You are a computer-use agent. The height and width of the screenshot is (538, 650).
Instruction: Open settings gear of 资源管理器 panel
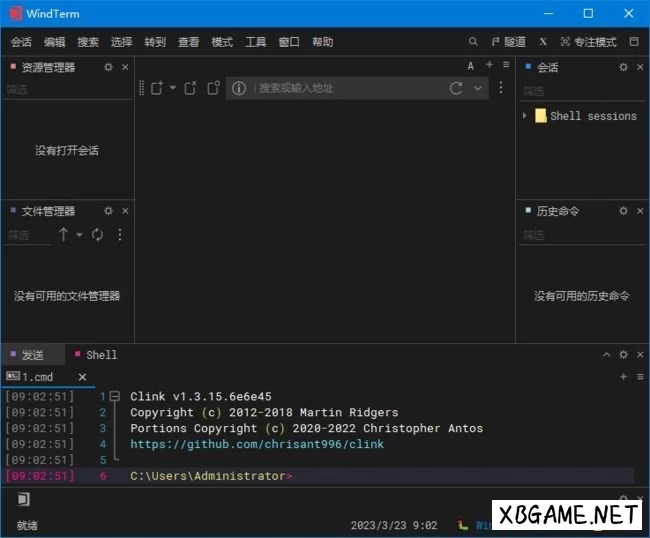click(x=109, y=67)
